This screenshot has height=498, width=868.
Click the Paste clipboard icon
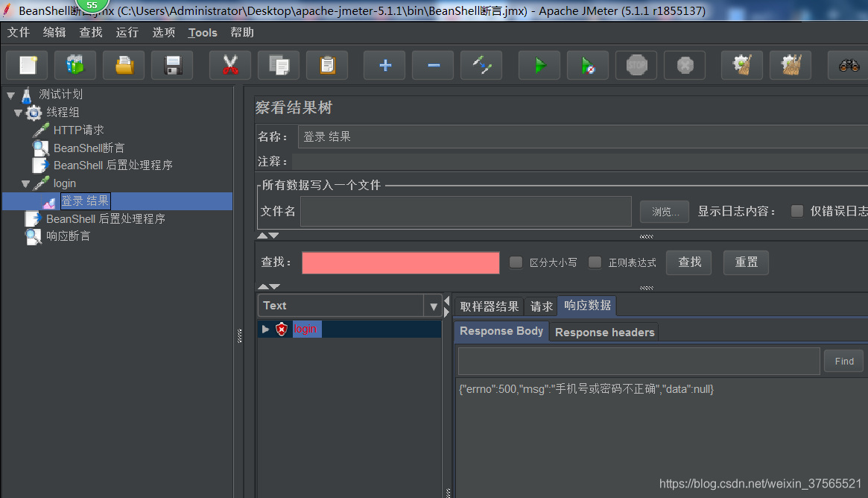(x=327, y=66)
